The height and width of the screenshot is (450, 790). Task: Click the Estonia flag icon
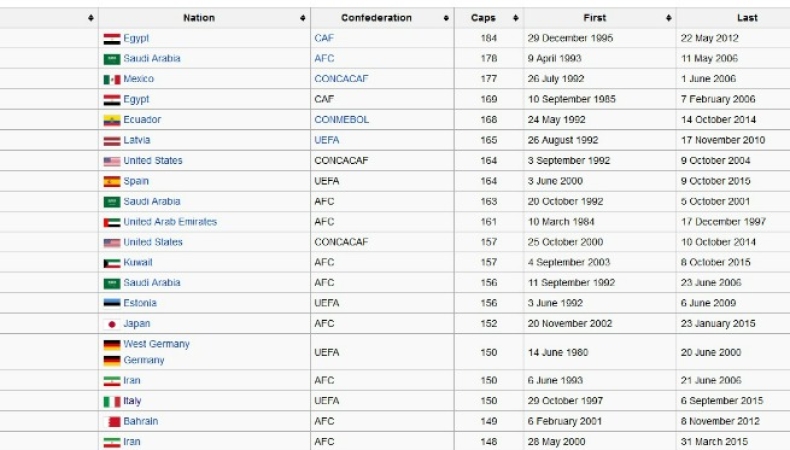[112, 303]
